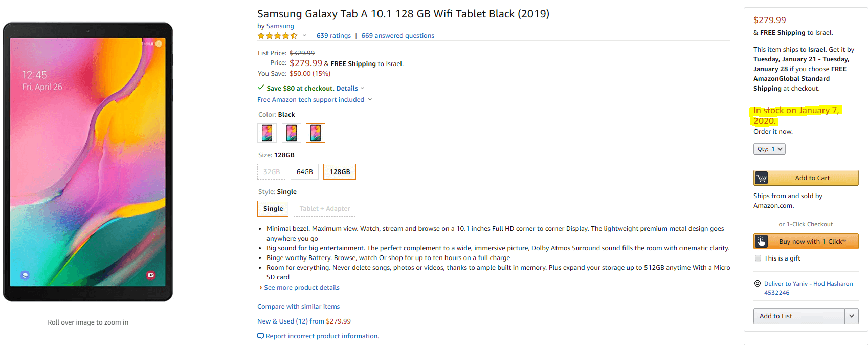Viewport: 868px width, 345px height.
Task: Click the Buy now with 1-Click button
Action: point(812,242)
